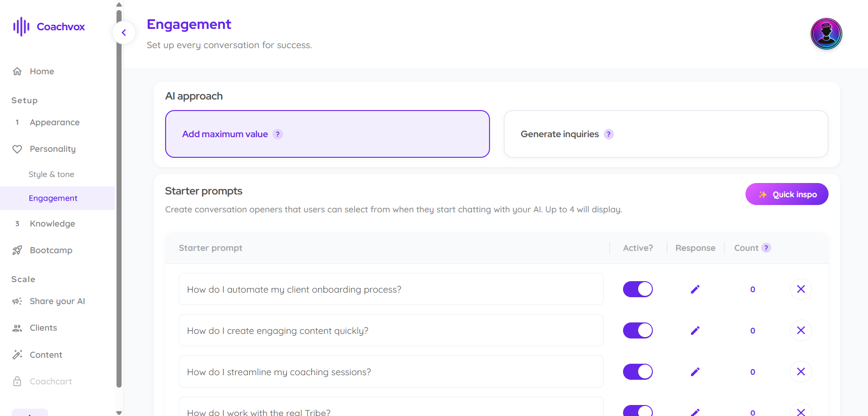The width and height of the screenshot is (868, 416).
Task: Toggle active for coaching sessions prompt
Action: tap(638, 372)
